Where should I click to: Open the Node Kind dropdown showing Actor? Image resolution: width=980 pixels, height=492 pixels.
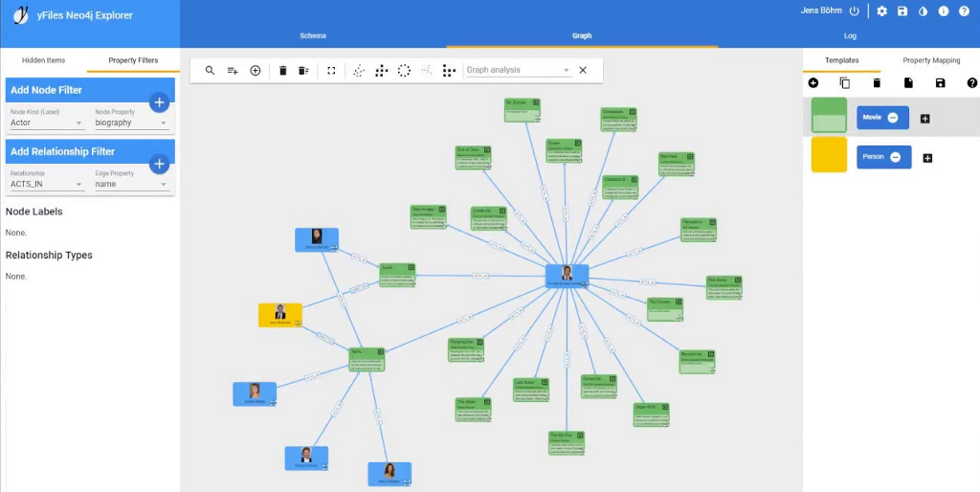click(47, 123)
